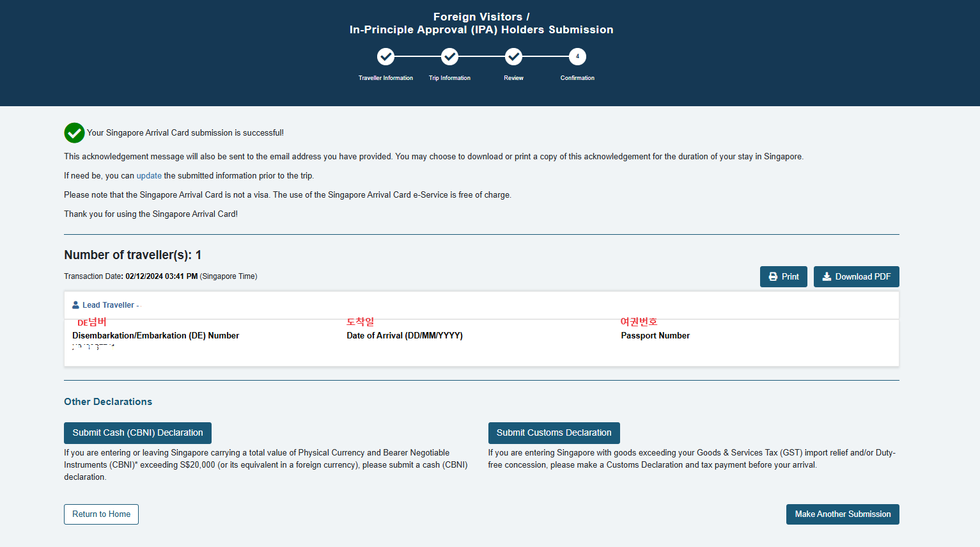Click the Lead Traveller person icon
The height and width of the screenshot is (547, 980).
(x=76, y=305)
